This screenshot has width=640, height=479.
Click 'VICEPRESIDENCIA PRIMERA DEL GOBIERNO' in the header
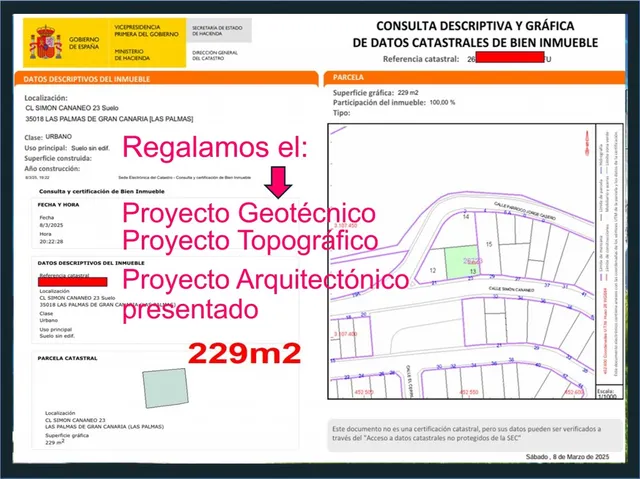pyautogui.click(x=146, y=31)
